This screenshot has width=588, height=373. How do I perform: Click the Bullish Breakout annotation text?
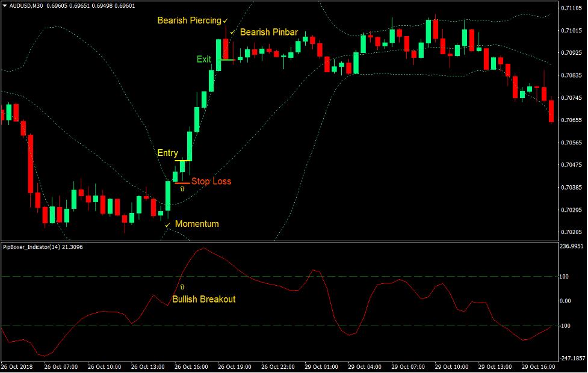pos(203,299)
